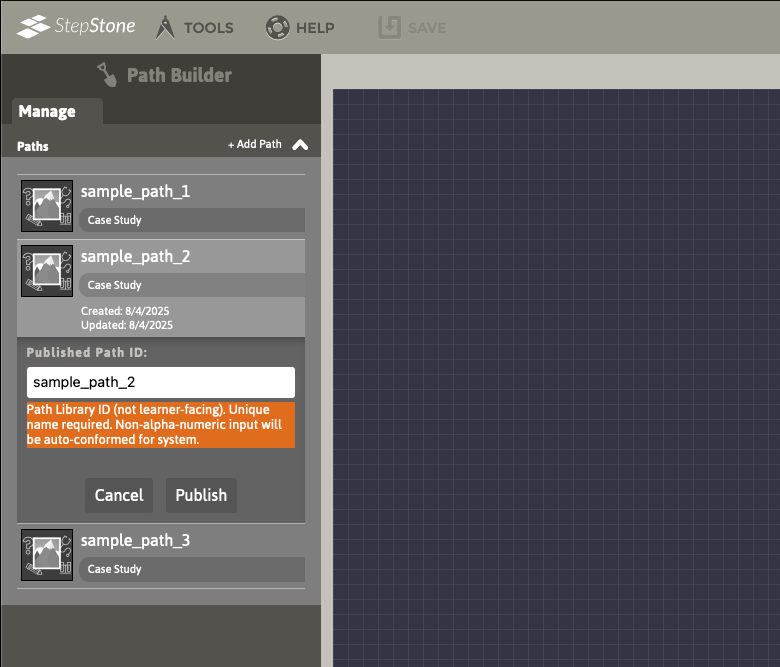The image size is (780, 667).
Task: Click the sample_path_2 title
Action: point(135,257)
